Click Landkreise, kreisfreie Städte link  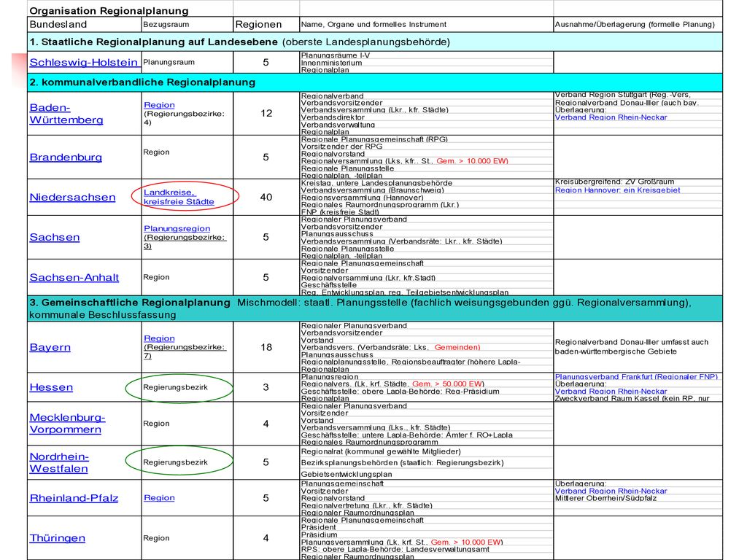(x=179, y=197)
